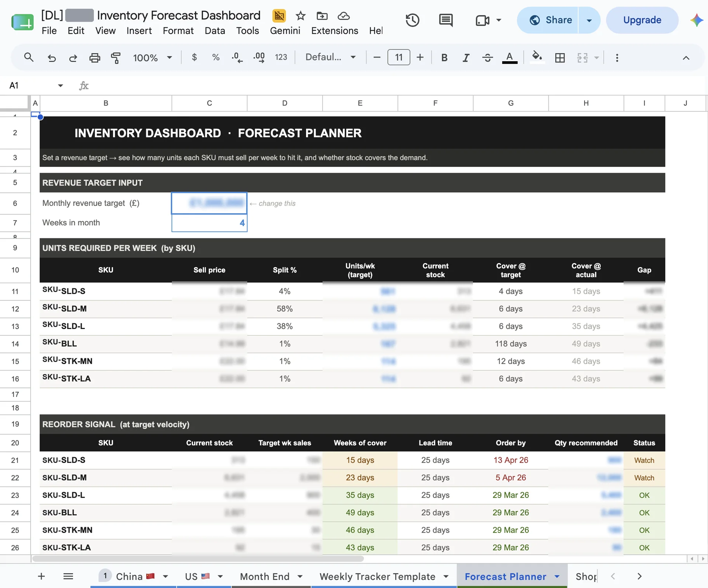Print the spreadsheet
The width and height of the screenshot is (708, 588).
coord(95,58)
